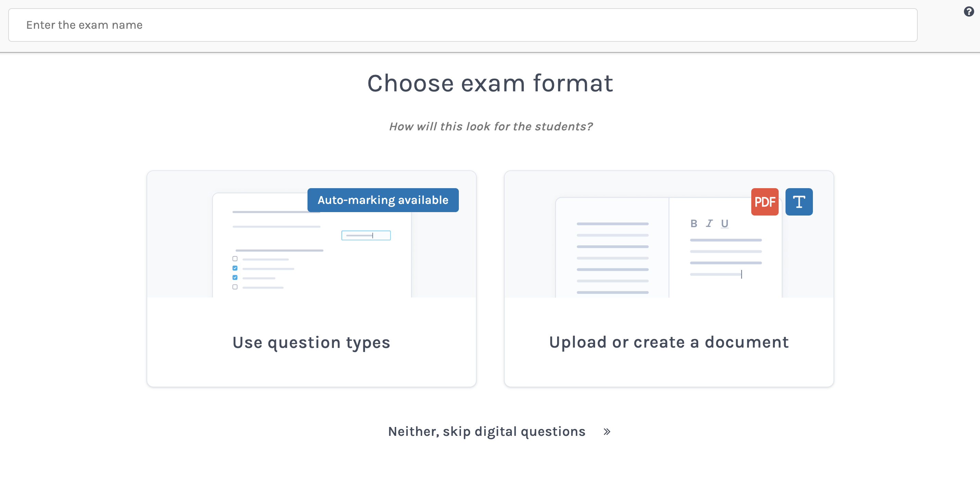Select the Use question types option
This screenshot has width=980, height=481.
pos(311,342)
